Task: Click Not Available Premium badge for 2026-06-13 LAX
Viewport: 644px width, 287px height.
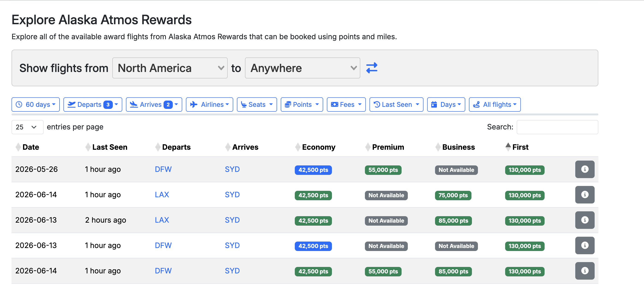Action: (x=386, y=221)
